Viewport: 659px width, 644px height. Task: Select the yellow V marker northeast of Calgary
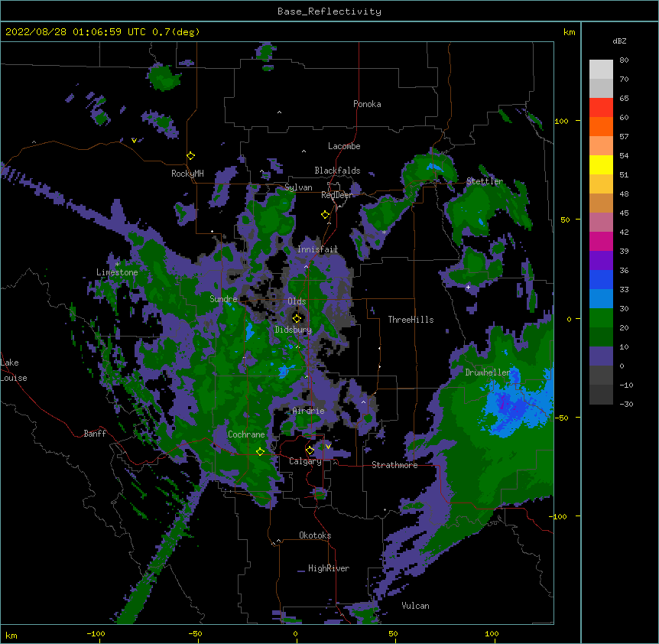(x=328, y=447)
